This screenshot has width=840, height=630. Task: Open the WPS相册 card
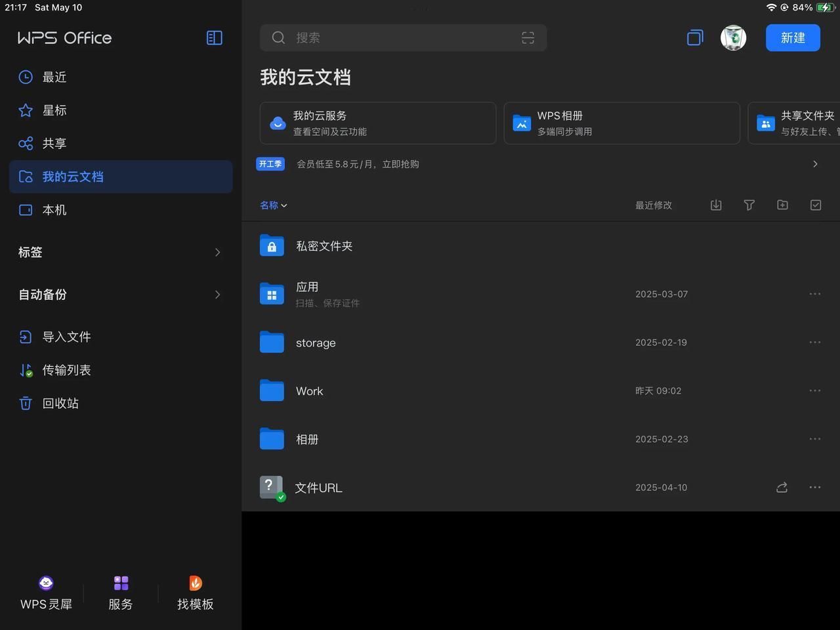tap(622, 123)
